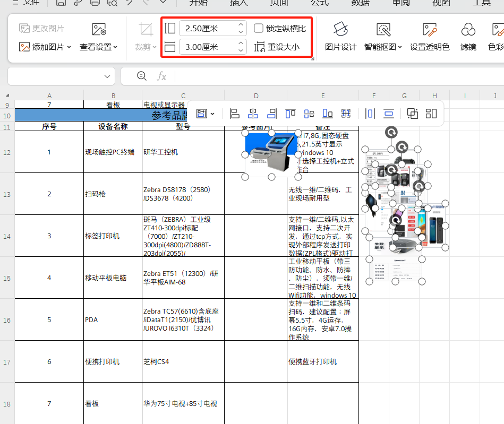Image resolution: width=504 pixels, height=424 pixels.
Task: Open the Filter (滤镜) tool
Action: (468, 36)
